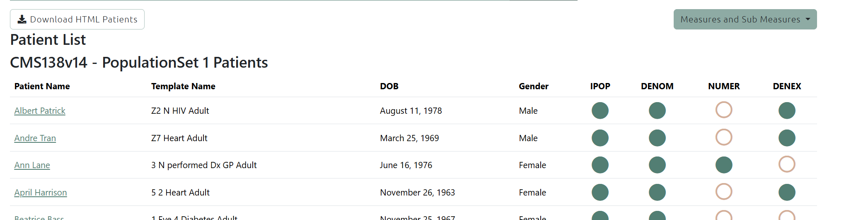Click Ann Lane's empty DENEX circle

click(x=787, y=164)
